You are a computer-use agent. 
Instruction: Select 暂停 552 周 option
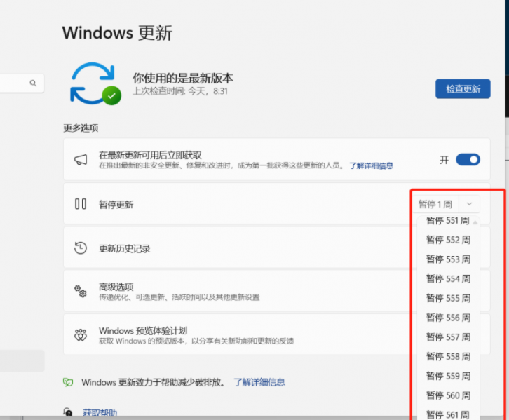coord(448,240)
